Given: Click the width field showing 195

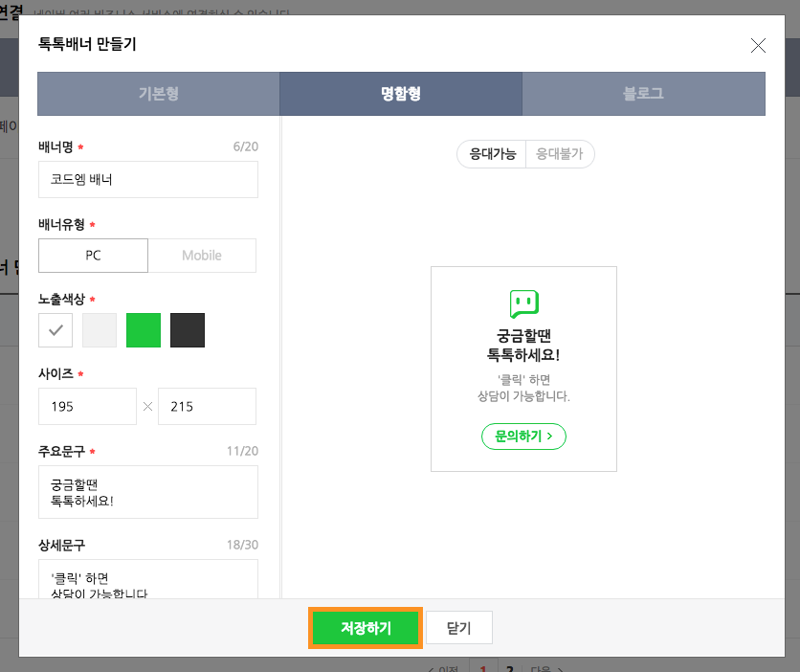Looking at the screenshot, I should [87, 407].
